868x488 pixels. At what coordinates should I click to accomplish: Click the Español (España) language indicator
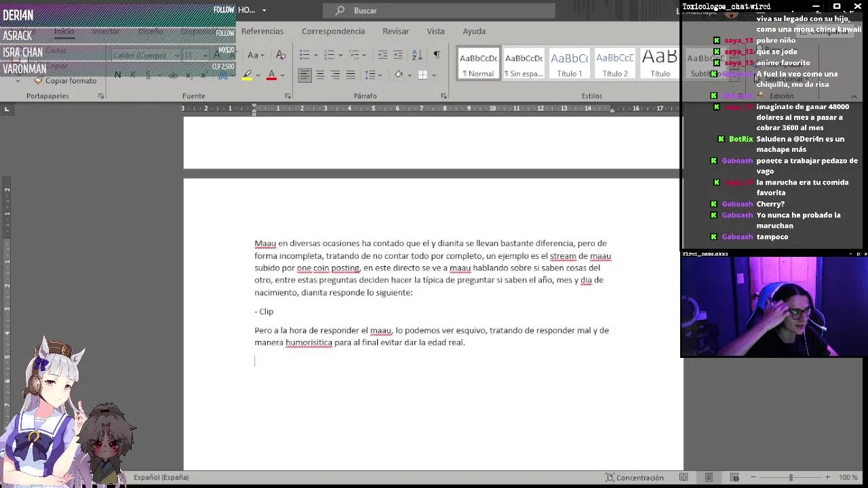click(161, 477)
